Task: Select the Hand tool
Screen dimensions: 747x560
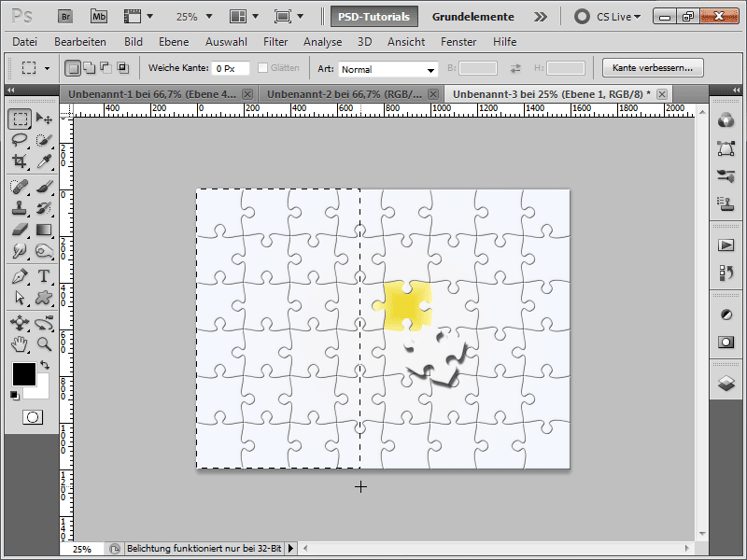Action: tap(20, 343)
